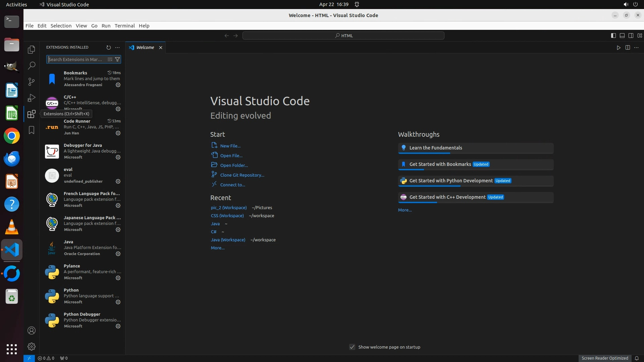Toggle the bottom panel visibility
Viewport: 644px width, 362px height.
click(x=622, y=36)
